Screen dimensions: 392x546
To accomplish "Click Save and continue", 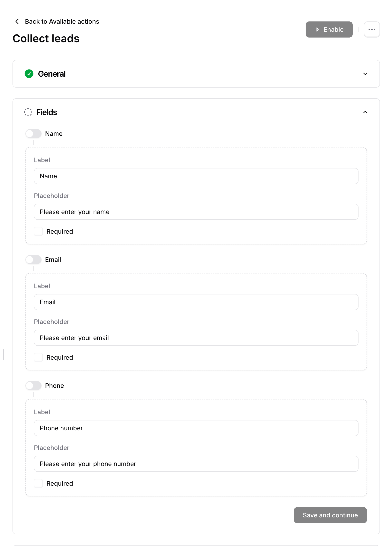I will pyautogui.click(x=330, y=515).
